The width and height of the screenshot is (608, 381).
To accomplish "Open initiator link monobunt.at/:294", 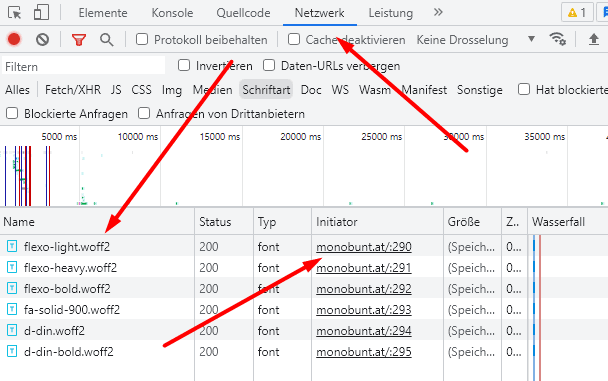I will click(x=364, y=331).
